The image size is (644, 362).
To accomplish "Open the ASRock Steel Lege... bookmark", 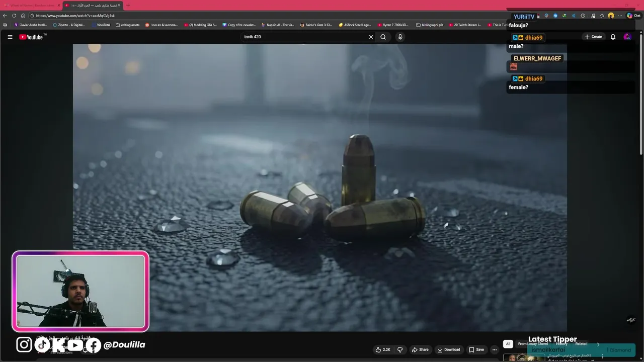I will coord(355,25).
